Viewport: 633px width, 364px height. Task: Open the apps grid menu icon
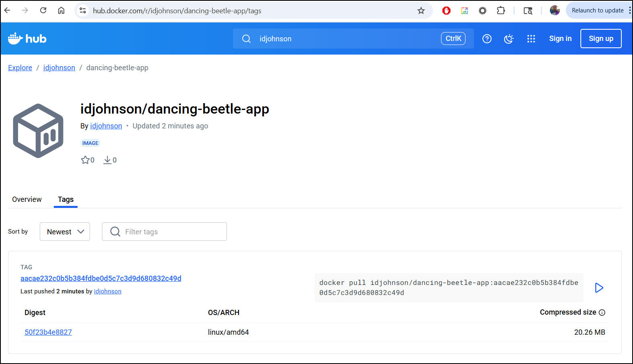pyautogui.click(x=531, y=39)
